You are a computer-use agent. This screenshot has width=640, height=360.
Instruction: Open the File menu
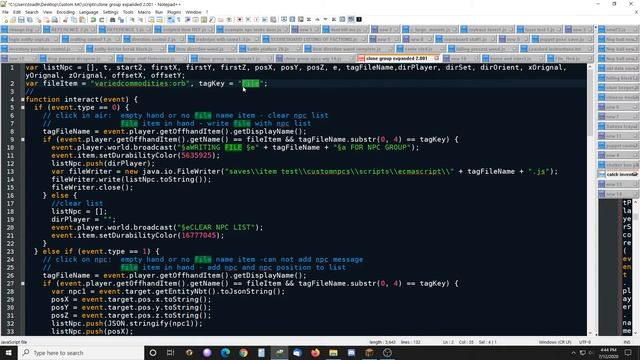tap(5, 12)
